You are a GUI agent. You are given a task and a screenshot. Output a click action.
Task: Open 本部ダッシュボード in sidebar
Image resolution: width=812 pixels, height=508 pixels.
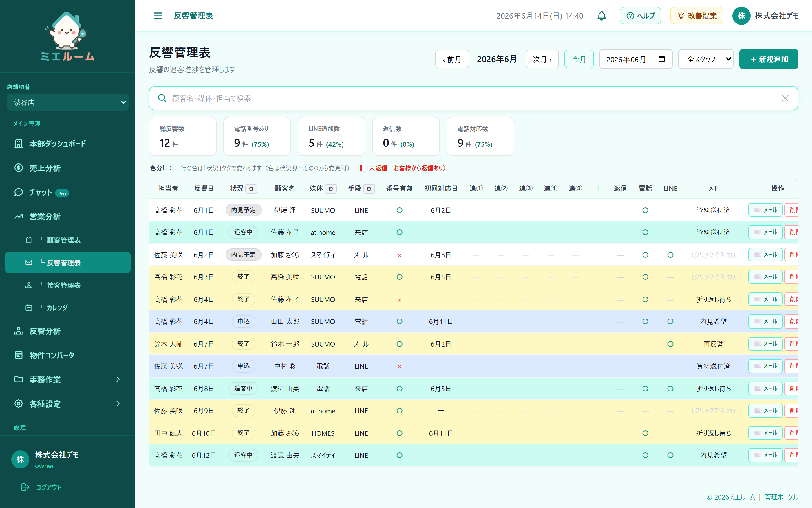(x=67, y=143)
